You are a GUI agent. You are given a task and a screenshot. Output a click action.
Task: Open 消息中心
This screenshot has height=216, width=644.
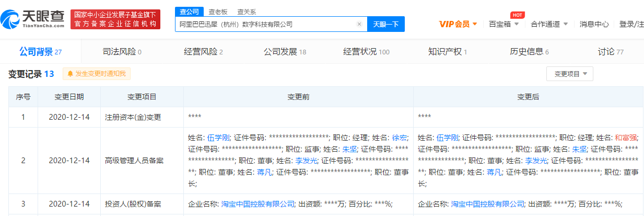click(594, 24)
